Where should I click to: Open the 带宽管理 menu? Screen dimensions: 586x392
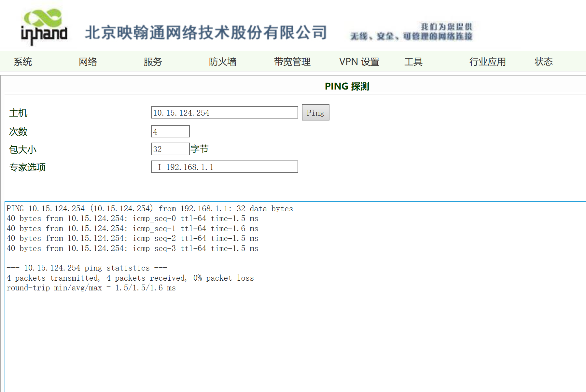(292, 62)
